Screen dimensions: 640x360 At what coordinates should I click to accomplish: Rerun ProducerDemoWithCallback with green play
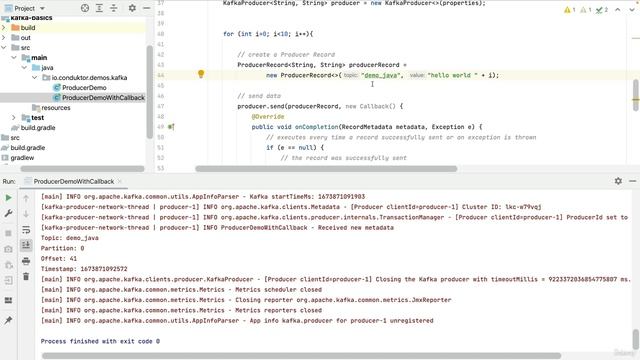pos(8,198)
